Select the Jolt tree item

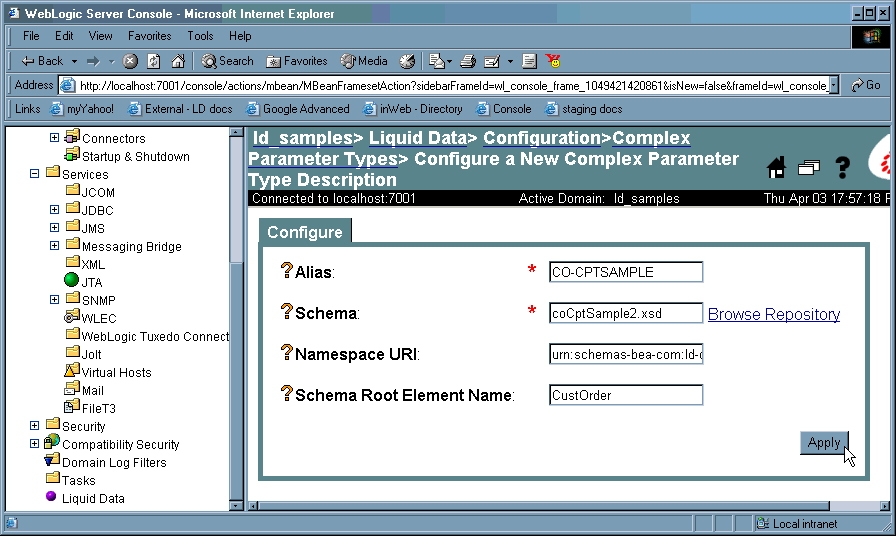(91, 355)
